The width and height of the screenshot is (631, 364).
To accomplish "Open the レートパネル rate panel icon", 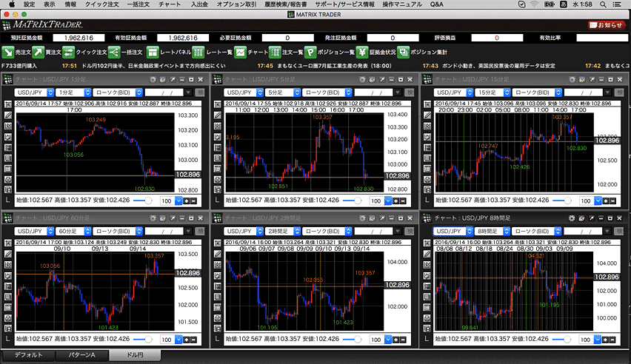I will coord(153,53).
